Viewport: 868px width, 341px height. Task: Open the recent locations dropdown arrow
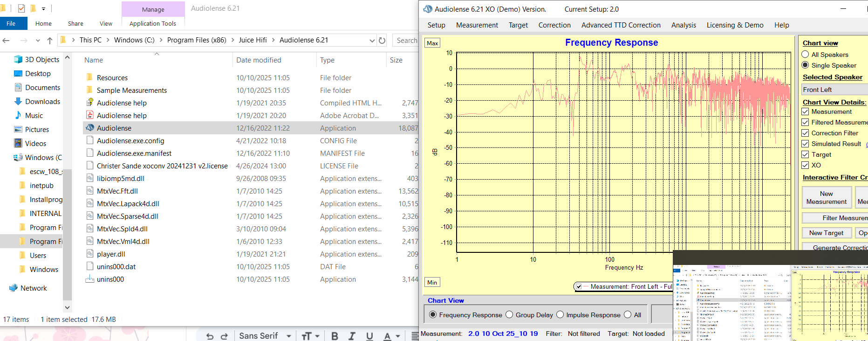click(38, 41)
